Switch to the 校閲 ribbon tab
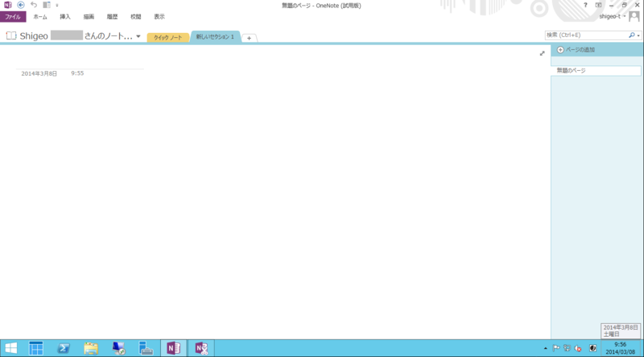The width and height of the screenshot is (644, 357). point(136,17)
